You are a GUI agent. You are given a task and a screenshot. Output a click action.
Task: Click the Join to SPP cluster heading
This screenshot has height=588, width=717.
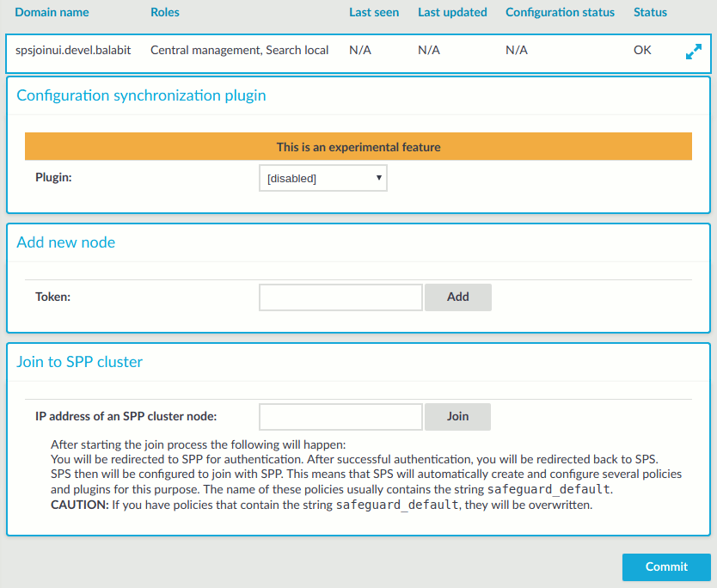80,362
